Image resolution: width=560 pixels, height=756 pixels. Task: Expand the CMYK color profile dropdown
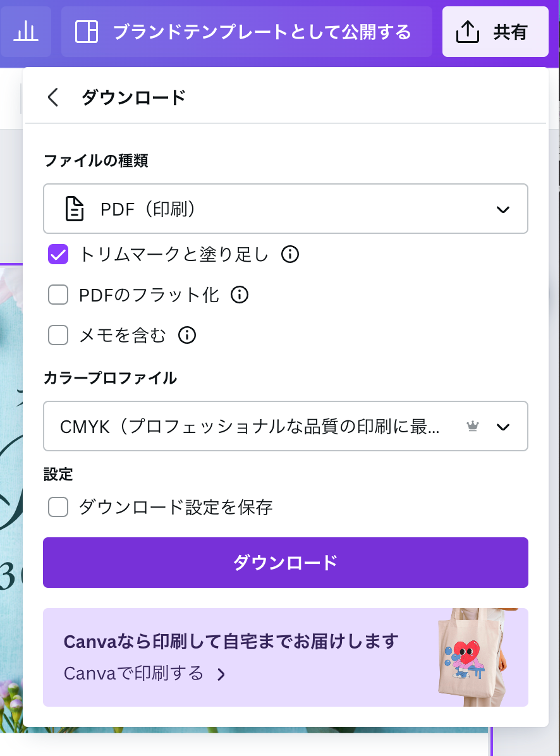(x=285, y=426)
